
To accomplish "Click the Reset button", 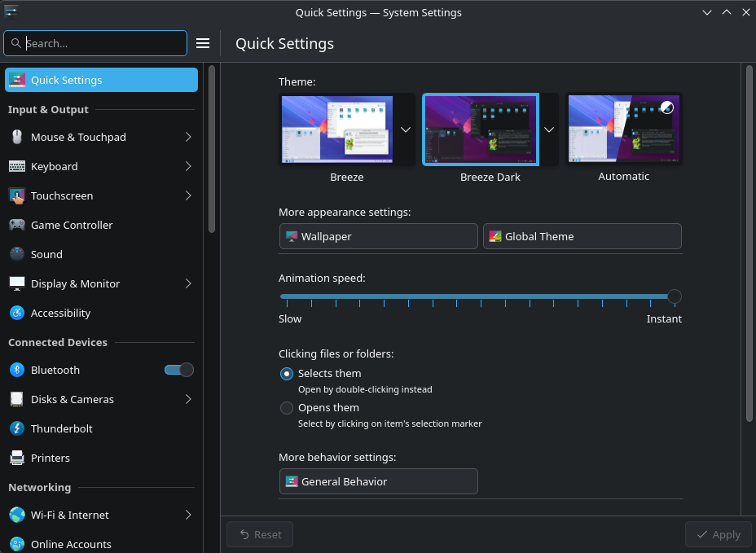I will pyautogui.click(x=259, y=534).
